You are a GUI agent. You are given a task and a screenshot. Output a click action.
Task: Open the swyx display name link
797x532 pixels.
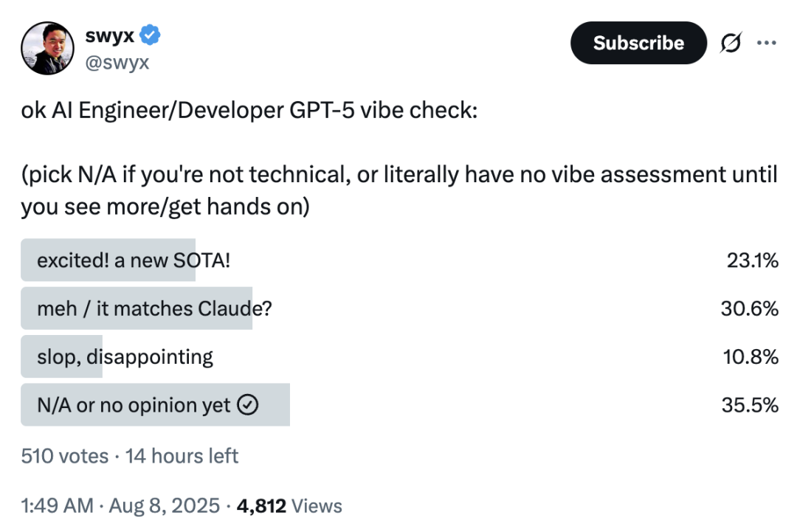109,35
